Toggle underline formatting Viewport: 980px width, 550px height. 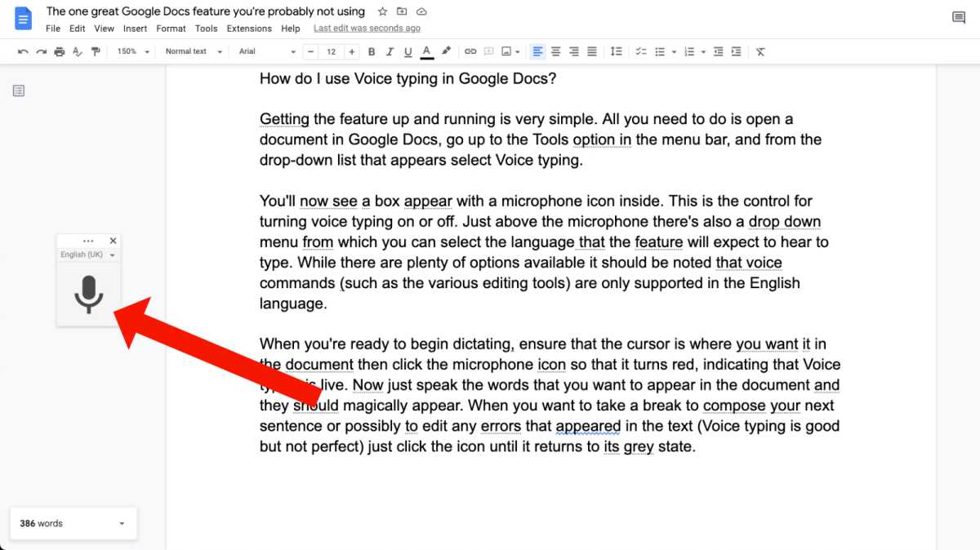(x=408, y=51)
